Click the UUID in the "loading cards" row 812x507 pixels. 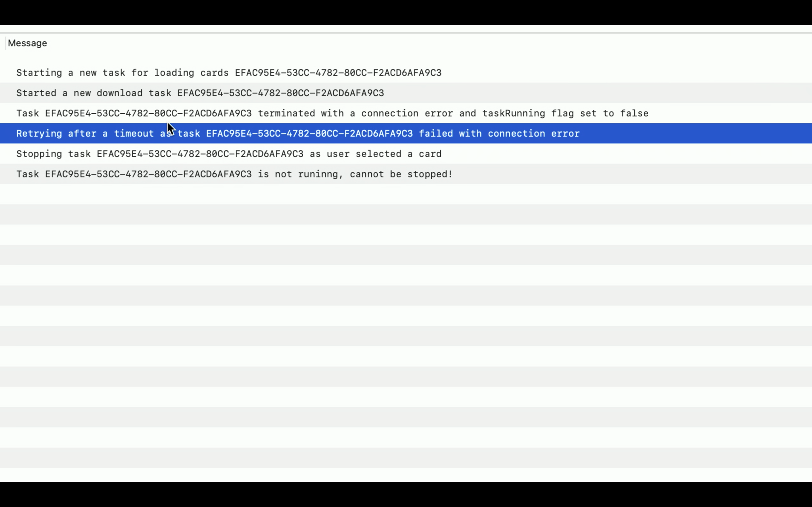pyautogui.click(x=338, y=73)
